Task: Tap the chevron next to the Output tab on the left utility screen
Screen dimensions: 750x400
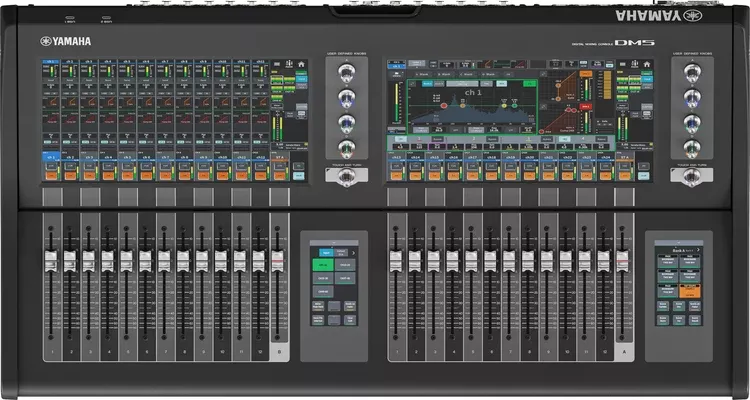Action: click(x=353, y=253)
